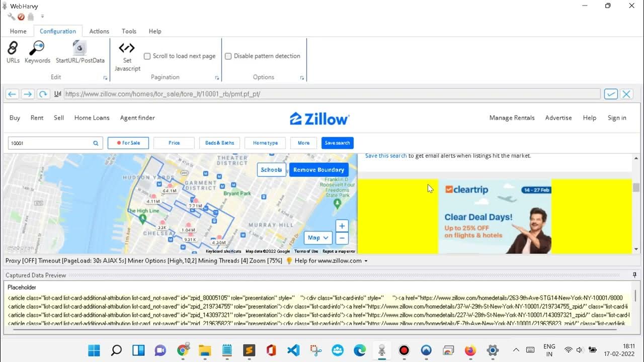
Task: Click Save search button
Action: [337, 143]
